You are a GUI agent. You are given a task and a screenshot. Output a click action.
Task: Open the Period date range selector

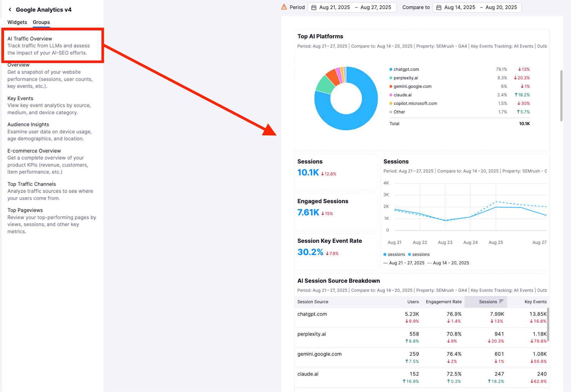(x=352, y=7)
